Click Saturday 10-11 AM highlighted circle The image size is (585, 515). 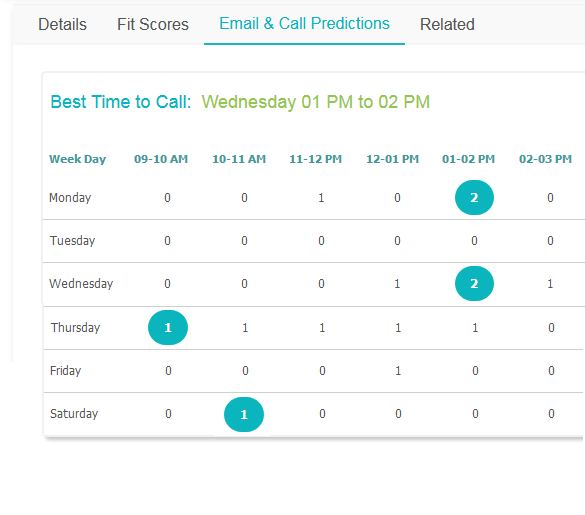[x=244, y=415]
